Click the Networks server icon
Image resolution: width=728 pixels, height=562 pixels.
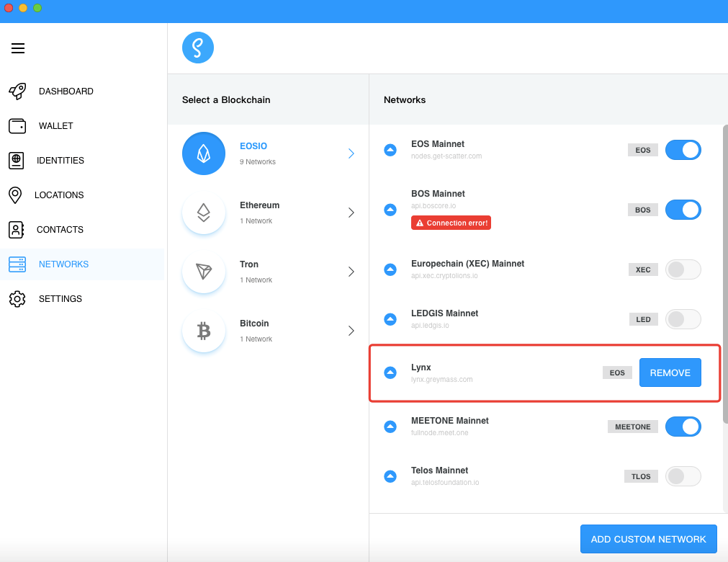pyautogui.click(x=17, y=264)
